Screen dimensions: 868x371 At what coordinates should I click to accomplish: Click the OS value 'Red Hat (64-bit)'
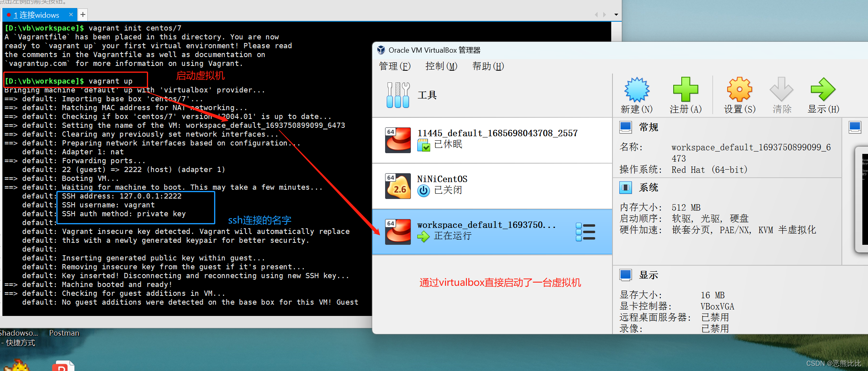709,170
